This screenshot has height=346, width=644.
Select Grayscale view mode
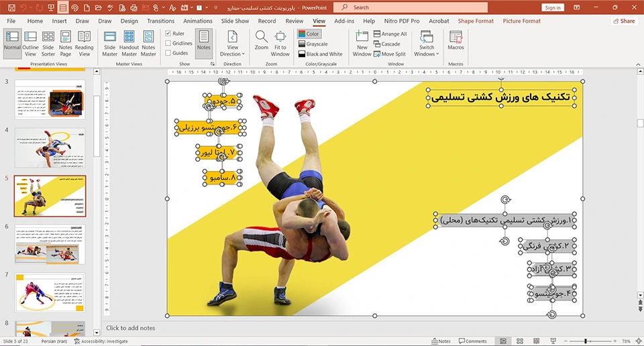coord(313,44)
